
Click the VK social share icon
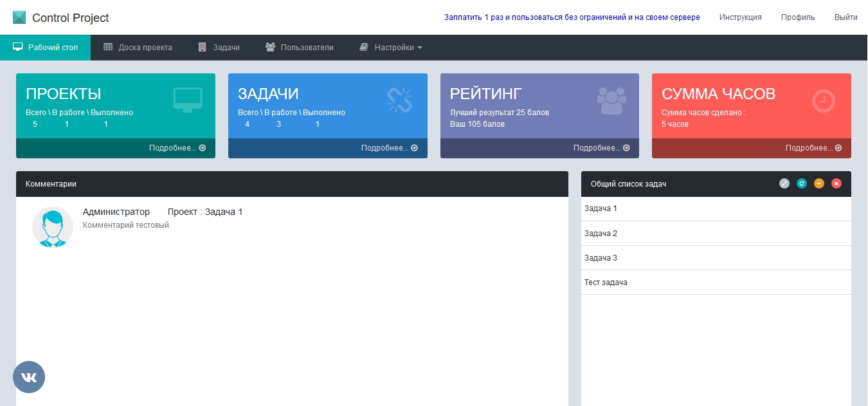point(29,377)
